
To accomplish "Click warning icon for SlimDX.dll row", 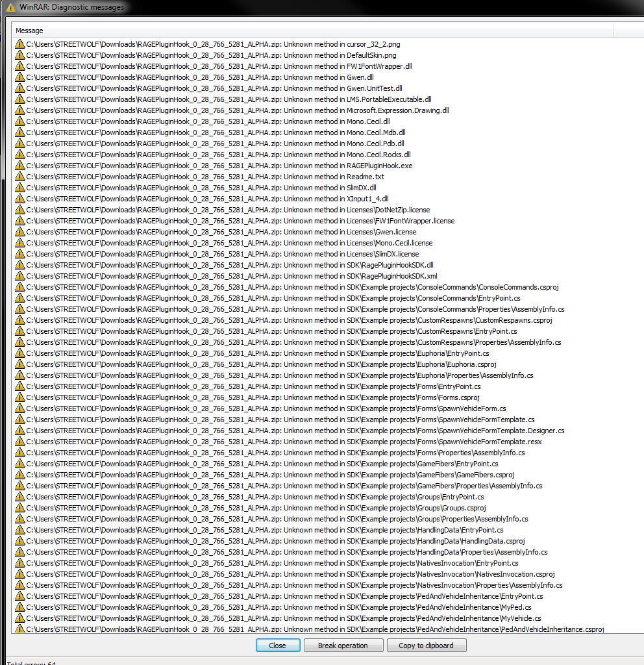I will 19,188.
